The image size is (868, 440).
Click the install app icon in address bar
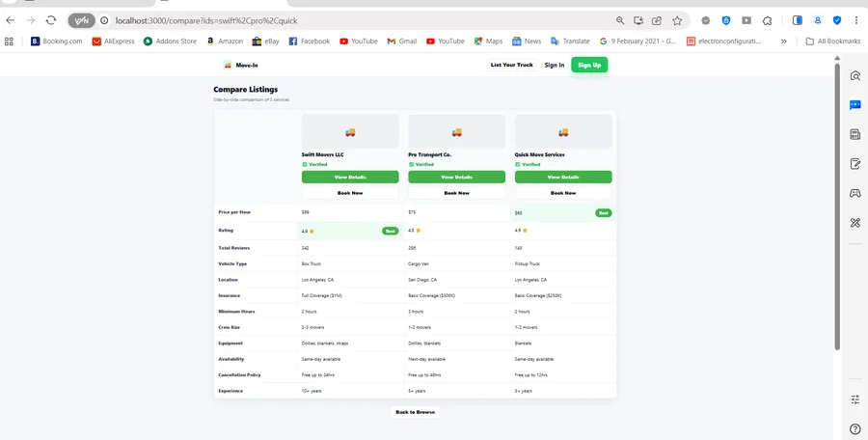pyautogui.click(x=638, y=20)
